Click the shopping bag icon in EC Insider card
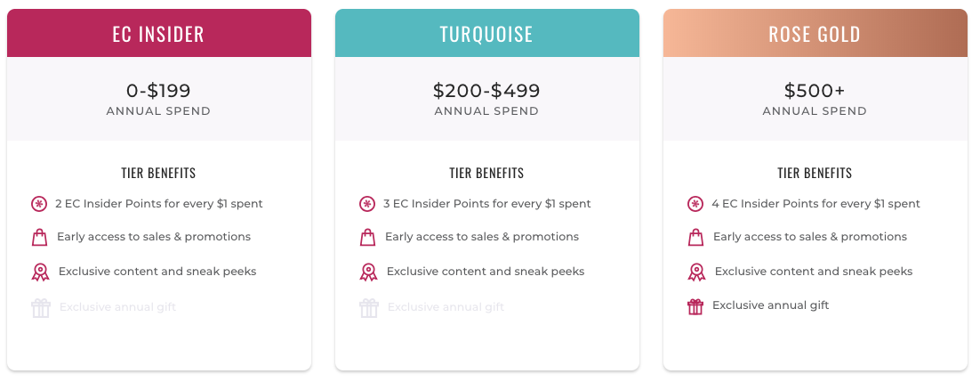The width and height of the screenshot is (980, 382). 39,238
